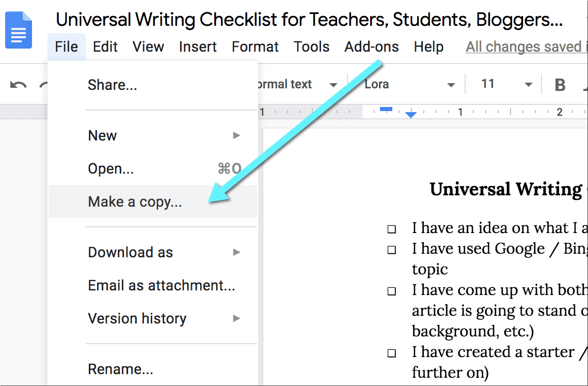Open the File menu
The width and height of the screenshot is (588, 386).
coord(67,47)
